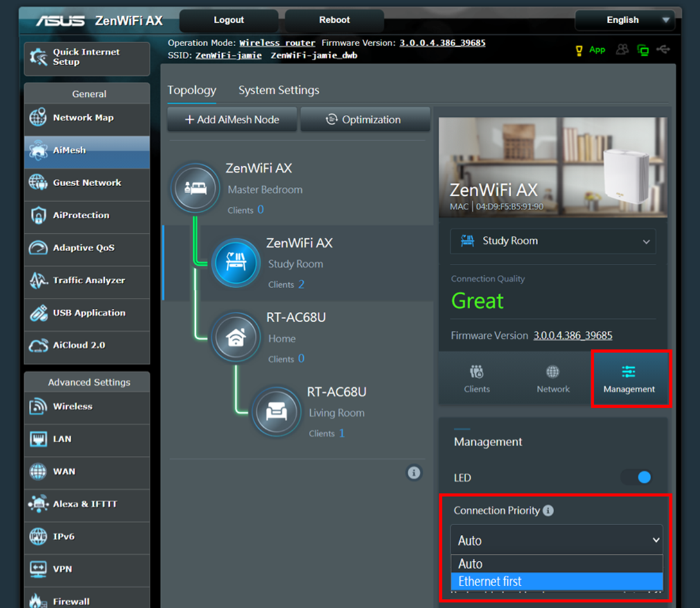The width and height of the screenshot is (700, 608).
Task: Open ZenWiFi-jamie SSID link
Action: tap(229, 55)
